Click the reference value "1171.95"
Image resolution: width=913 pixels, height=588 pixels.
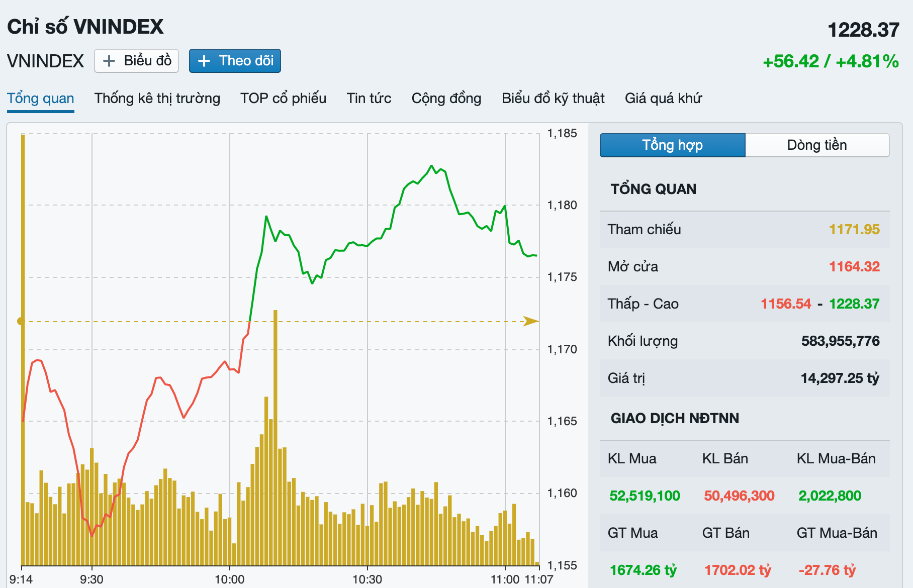click(x=854, y=230)
